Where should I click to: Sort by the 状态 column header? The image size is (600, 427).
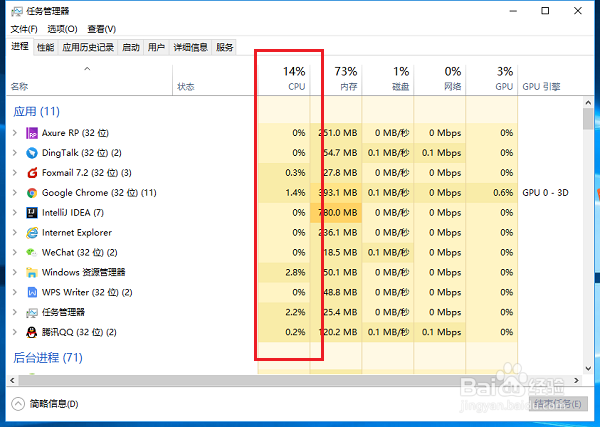click(x=215, y=80)
